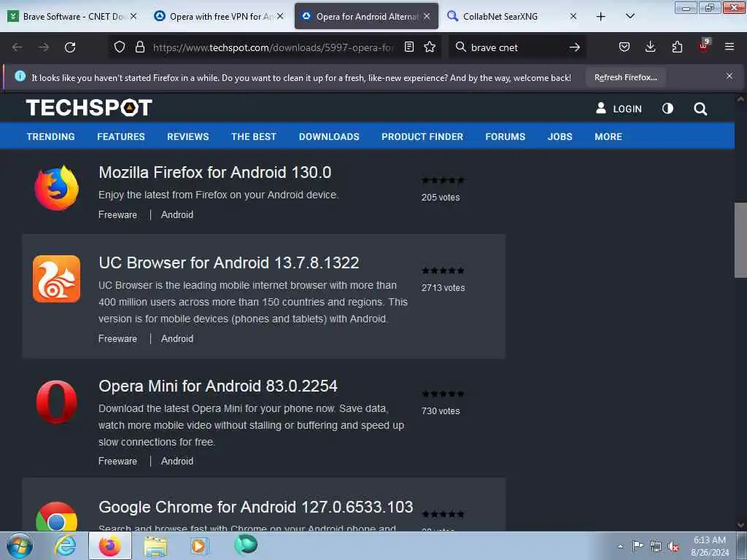The image size is (747, 560).
Task: Click the Firefox forward arrow button
Action: pyautogui.click(x=44, y=47)
